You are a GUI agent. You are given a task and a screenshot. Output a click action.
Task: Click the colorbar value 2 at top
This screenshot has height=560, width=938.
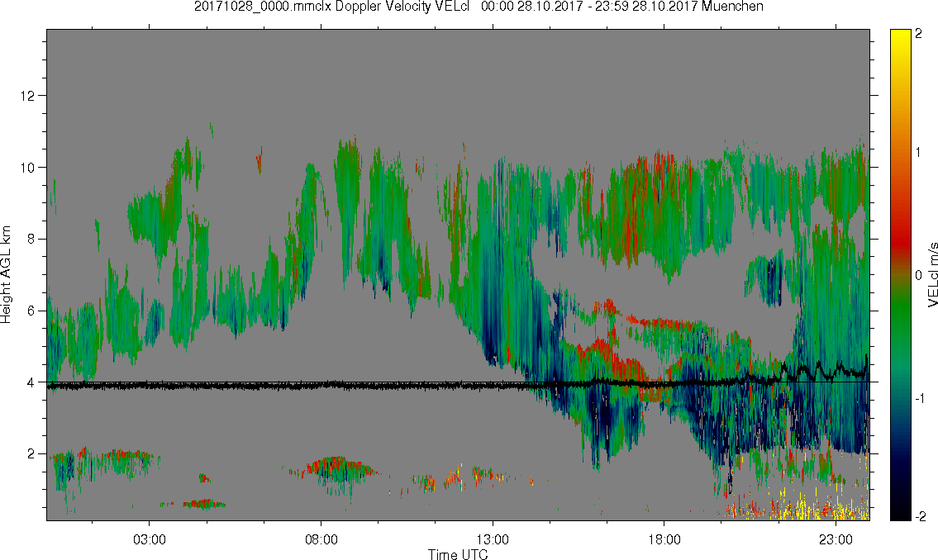[x=919, y=34]
